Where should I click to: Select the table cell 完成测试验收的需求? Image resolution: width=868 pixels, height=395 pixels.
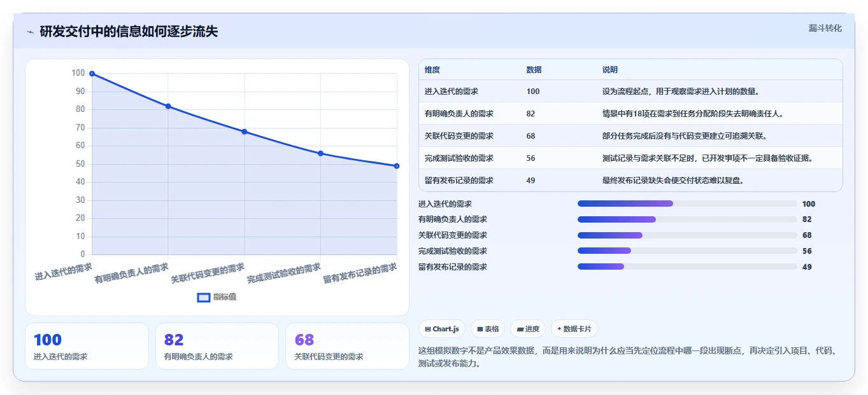tap(459, 158)
